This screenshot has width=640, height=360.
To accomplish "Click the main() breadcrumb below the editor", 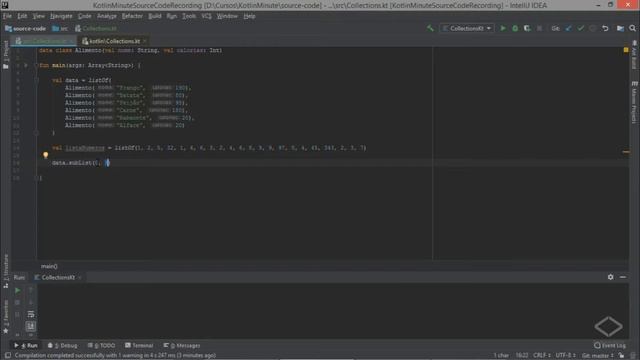I will click(49, 266).
